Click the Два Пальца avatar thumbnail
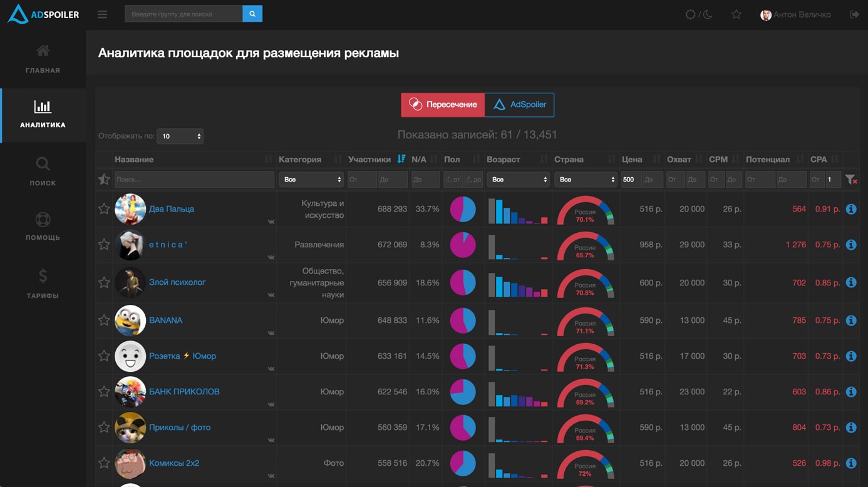 tap(130, 209)
